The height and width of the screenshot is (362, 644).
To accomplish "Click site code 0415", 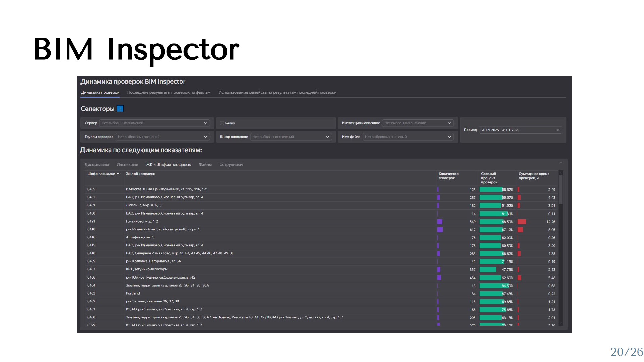I will pos(91,245).
